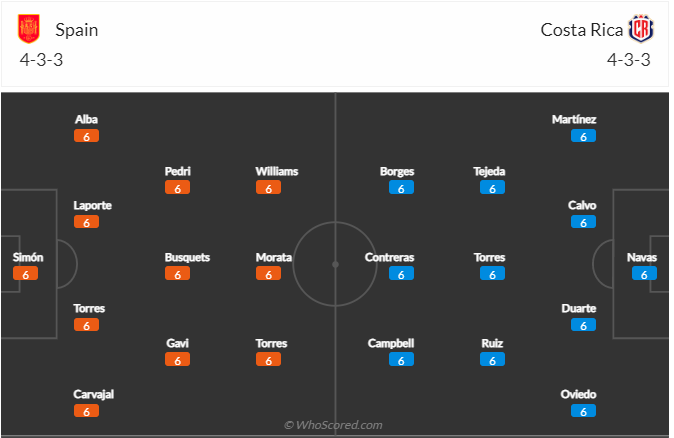
Task: Click the Martínez player name
Action: (574, 119)
